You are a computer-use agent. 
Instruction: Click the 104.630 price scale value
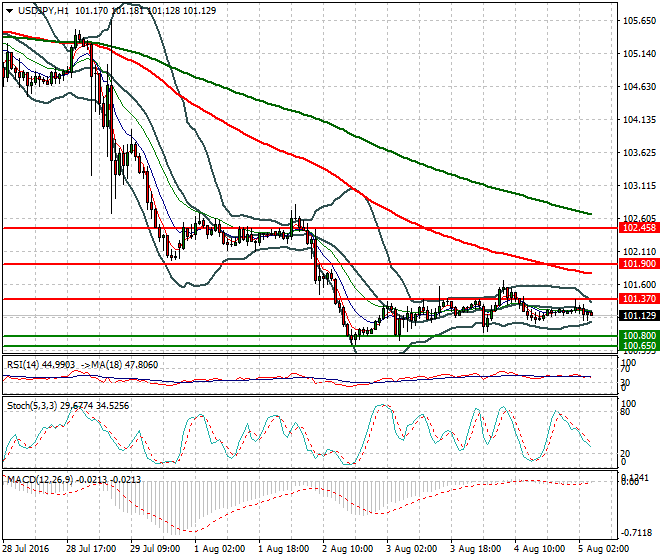[639, 87]
